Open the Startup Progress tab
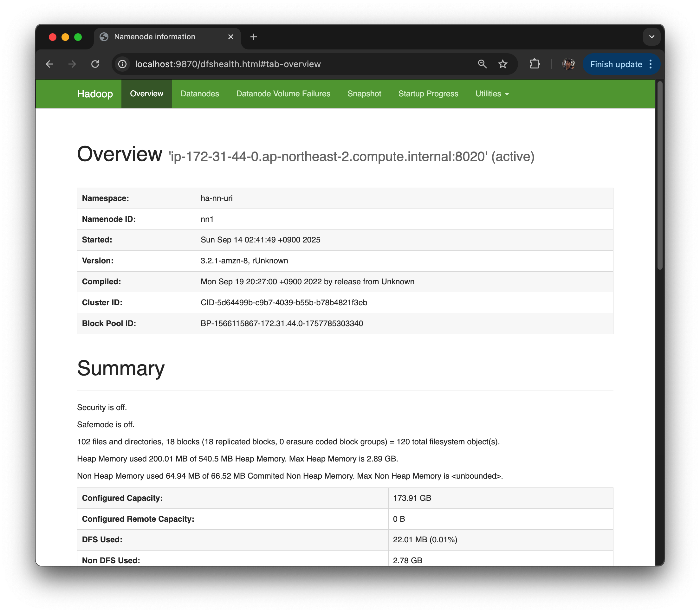Screen dimensions: 700x613 tap(428, 94)
